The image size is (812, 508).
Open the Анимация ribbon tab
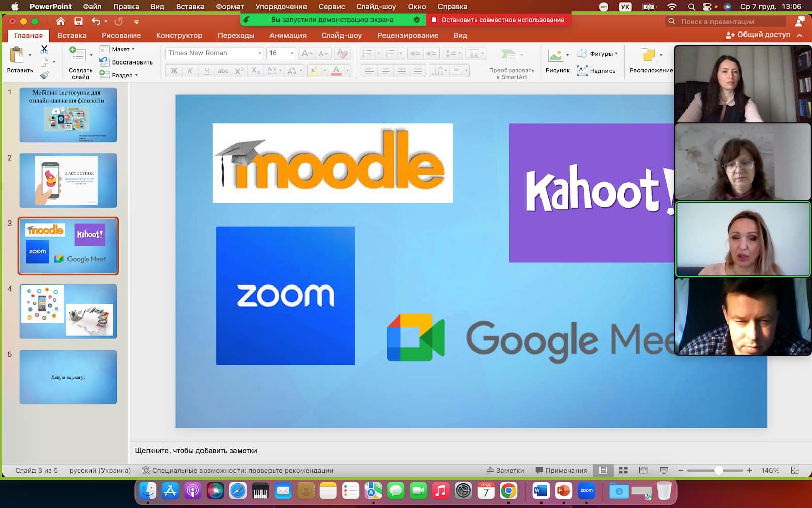coord(288,36)
